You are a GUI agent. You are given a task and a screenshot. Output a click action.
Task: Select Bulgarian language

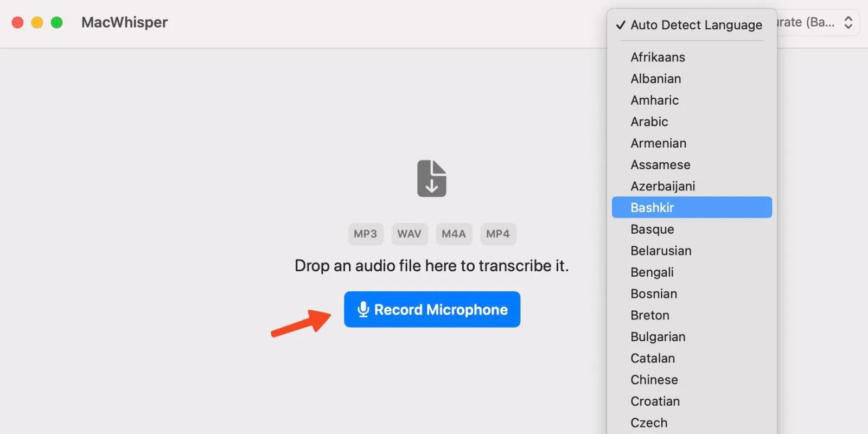point(692,337)
